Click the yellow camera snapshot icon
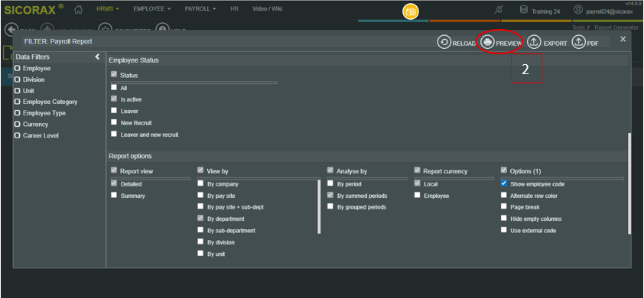 pos(410,11)
